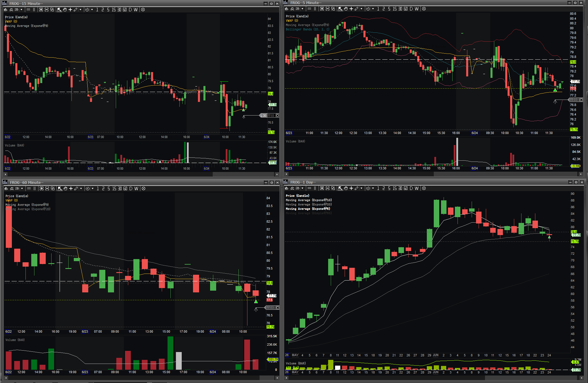Click left scroll arrow of 5 Minute chart
The width and height of the screenshot is (588, 383).
tap(286, 174)
